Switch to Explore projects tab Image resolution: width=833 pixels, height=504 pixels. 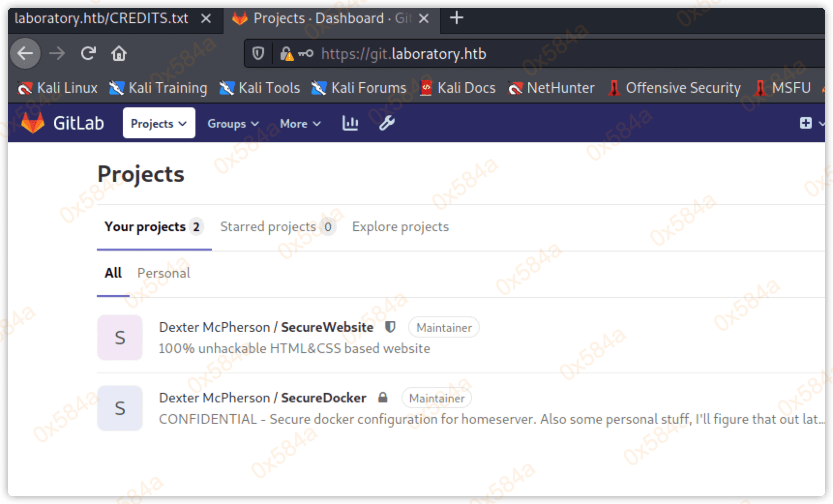coord(400,227)
